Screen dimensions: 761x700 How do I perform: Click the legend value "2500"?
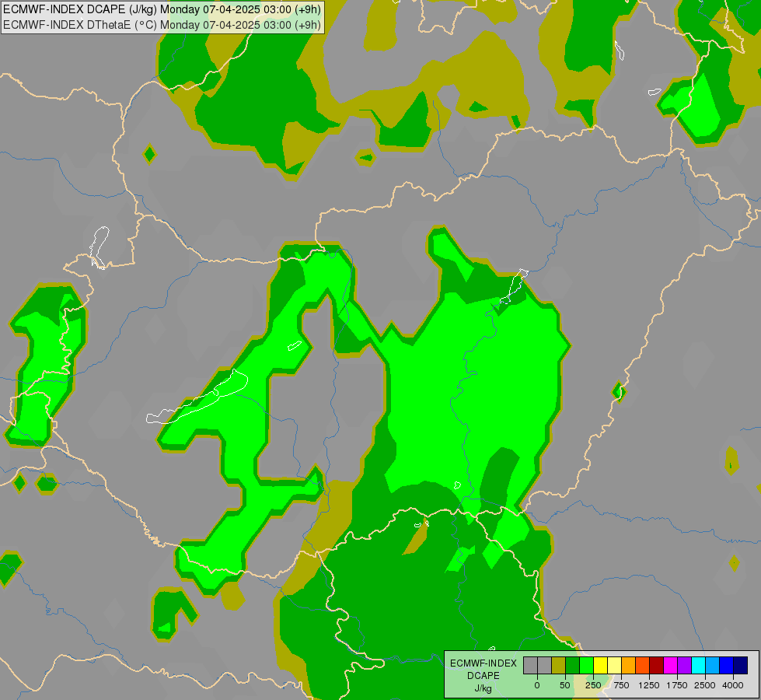705,685
